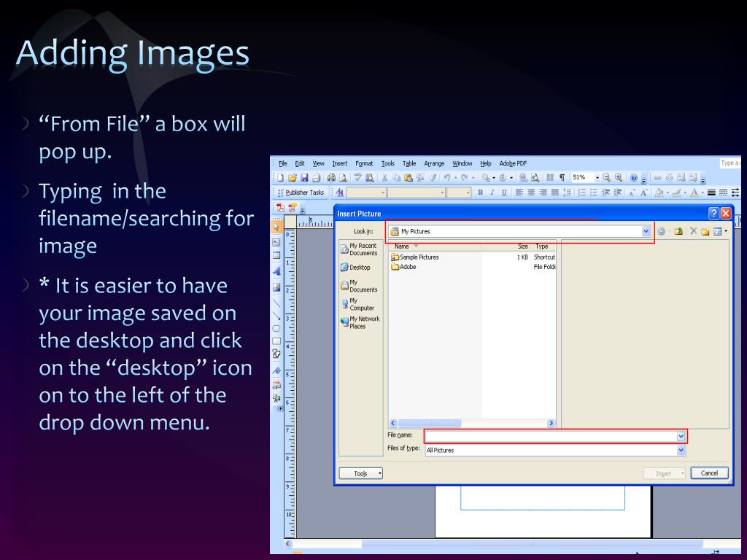Select the Adobe folder in file list

(403, 267)
